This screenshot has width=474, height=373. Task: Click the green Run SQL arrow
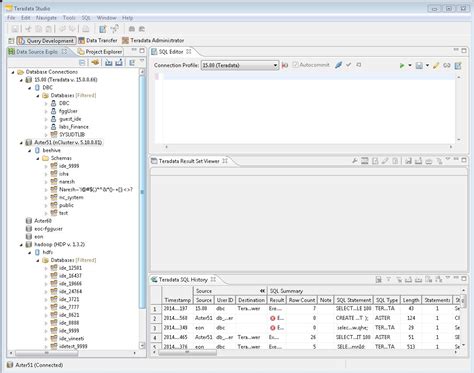point(402,65)
